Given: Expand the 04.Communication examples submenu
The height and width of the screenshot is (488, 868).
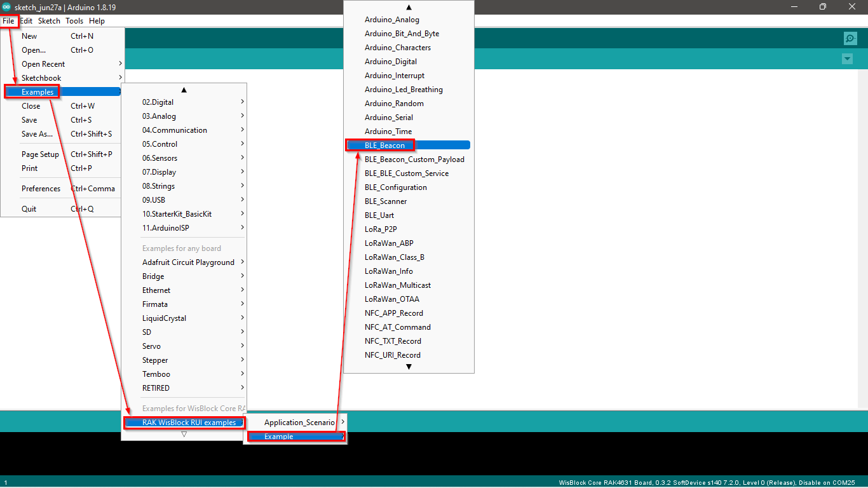Looking at the screenshot, I should pos(184,130).
